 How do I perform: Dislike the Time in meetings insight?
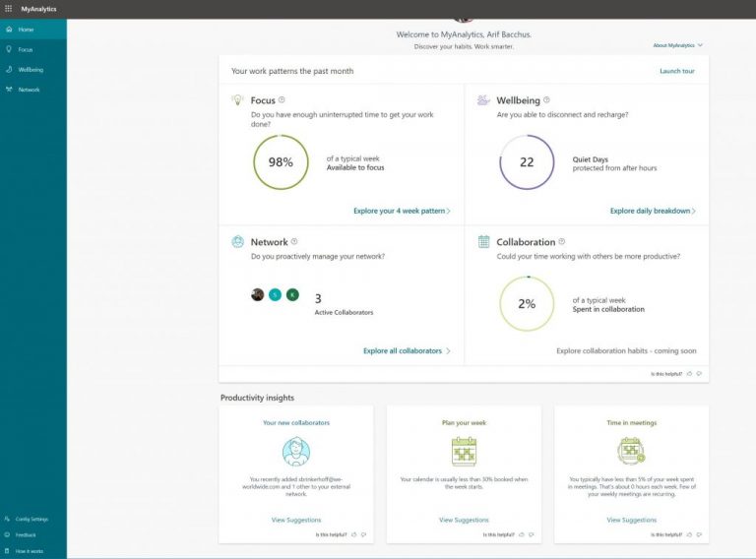coord(700,534)
